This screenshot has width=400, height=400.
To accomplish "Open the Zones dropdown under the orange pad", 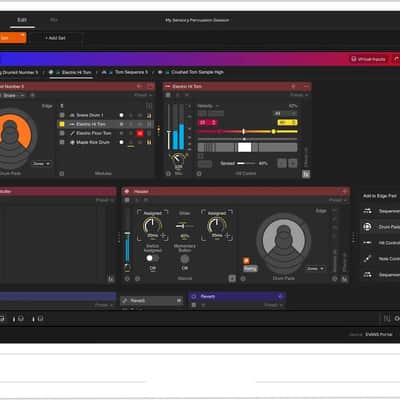I will [x=41, y=164].
